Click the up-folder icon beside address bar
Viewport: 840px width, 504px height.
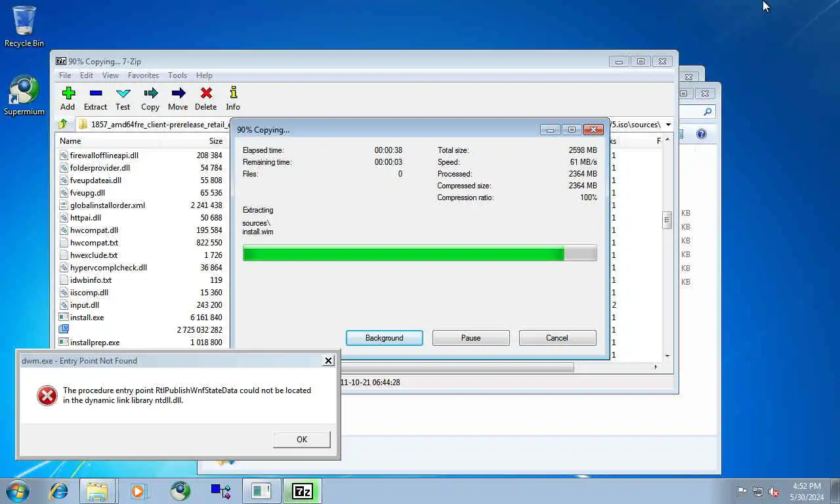coord(63,124)
